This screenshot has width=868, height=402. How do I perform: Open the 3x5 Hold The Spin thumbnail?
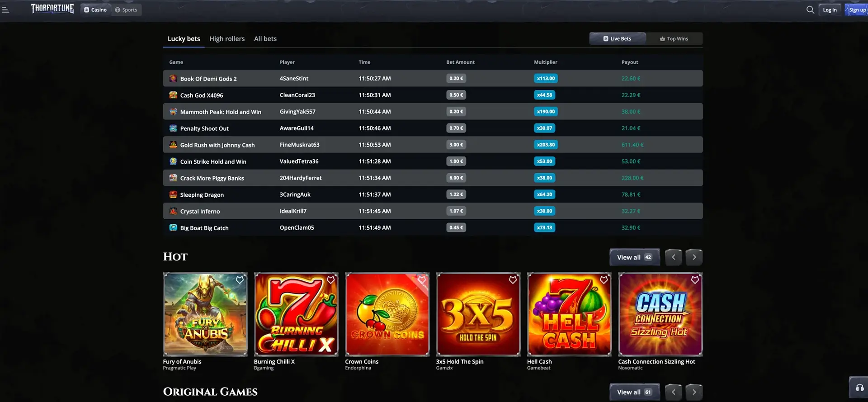(478, 314)
